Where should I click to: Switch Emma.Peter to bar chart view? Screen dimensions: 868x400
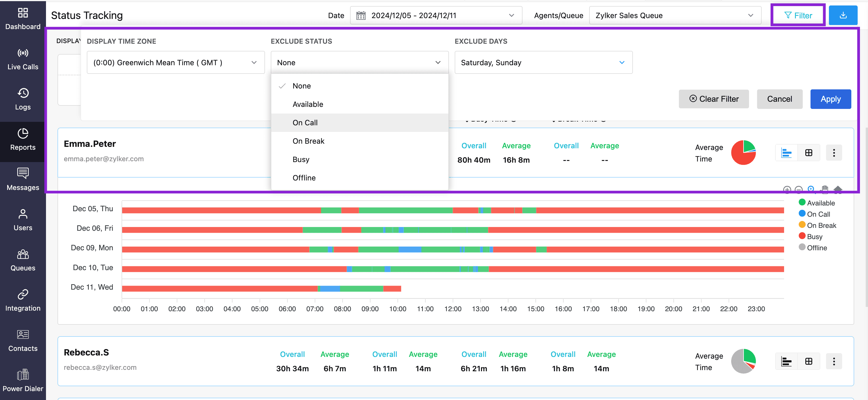[786, 153]
